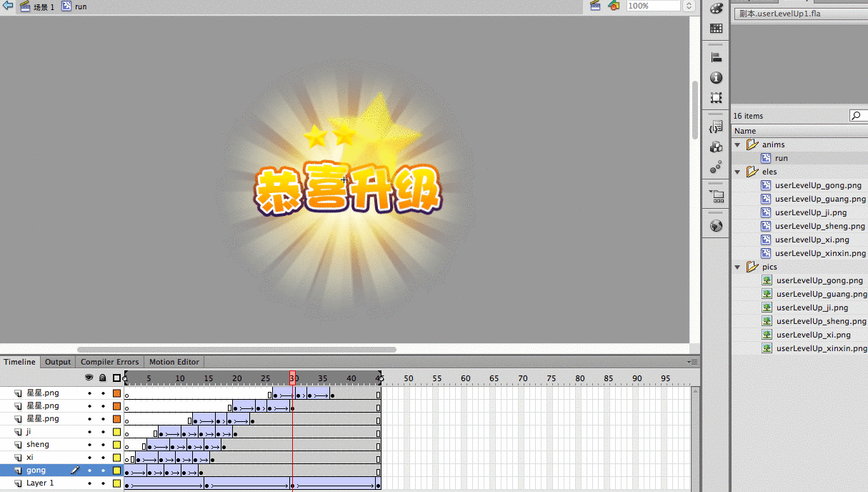Screen dimensions: 868x492
Task: Hide all layers using eye header icon
Action: pyautogui.click(x=89, y=378)
